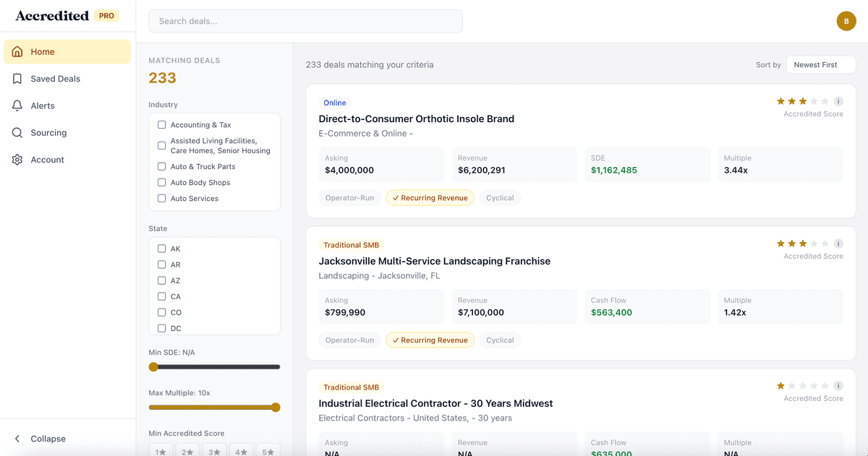Collapse the left sidebar

click(x=41, y=439)
